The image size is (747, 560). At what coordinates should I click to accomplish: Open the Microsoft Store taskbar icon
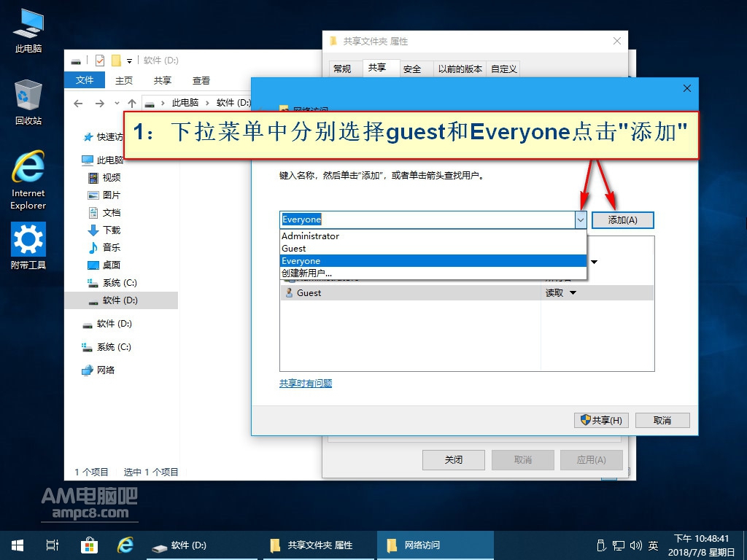tap(89, 545)
